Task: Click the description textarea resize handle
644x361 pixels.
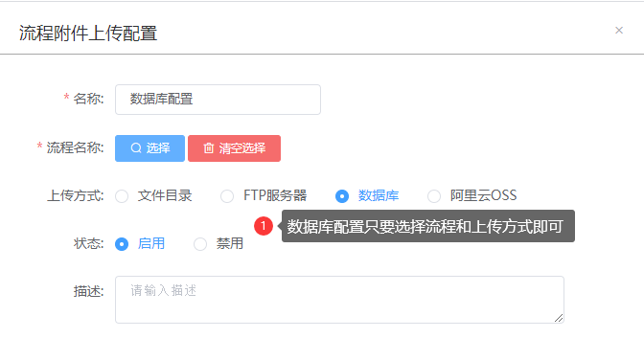Action: (x=559, y=318)
